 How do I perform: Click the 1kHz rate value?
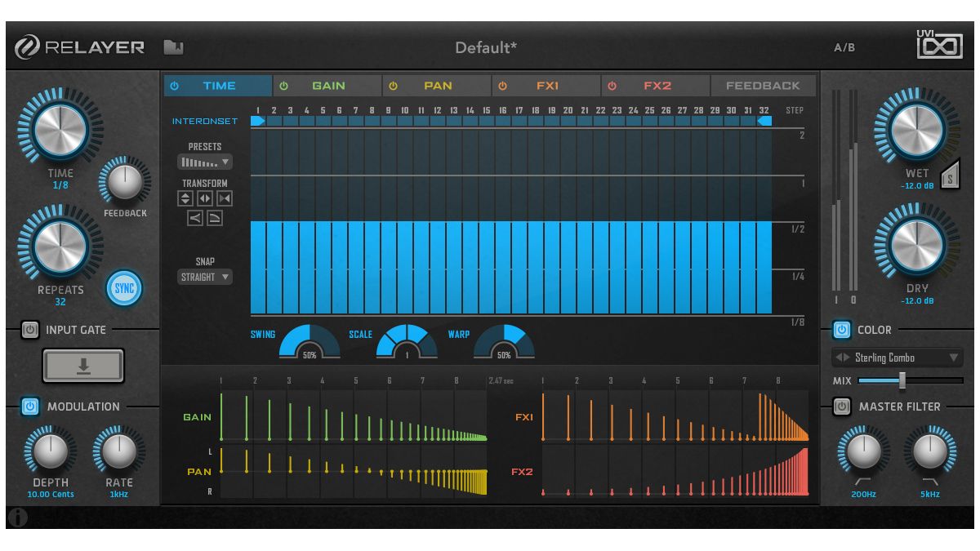[119, 495]
